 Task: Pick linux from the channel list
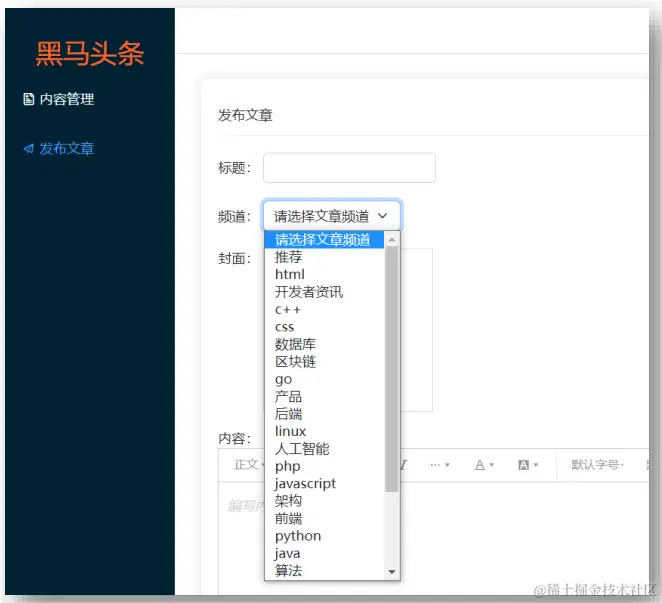click(324, 431)
